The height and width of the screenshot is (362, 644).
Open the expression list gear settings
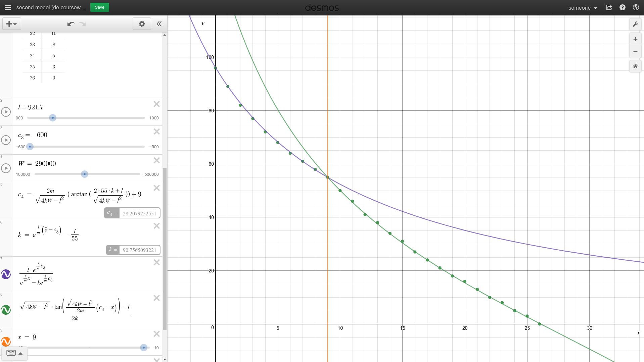point(142,24)
